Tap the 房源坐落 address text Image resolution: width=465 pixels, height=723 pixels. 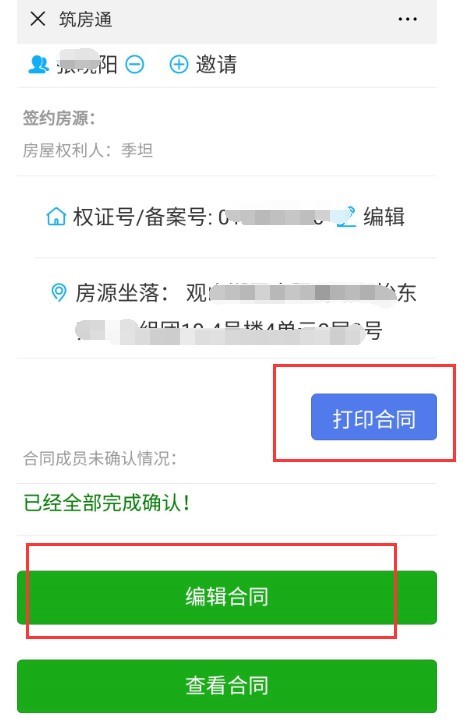point(247,312)
